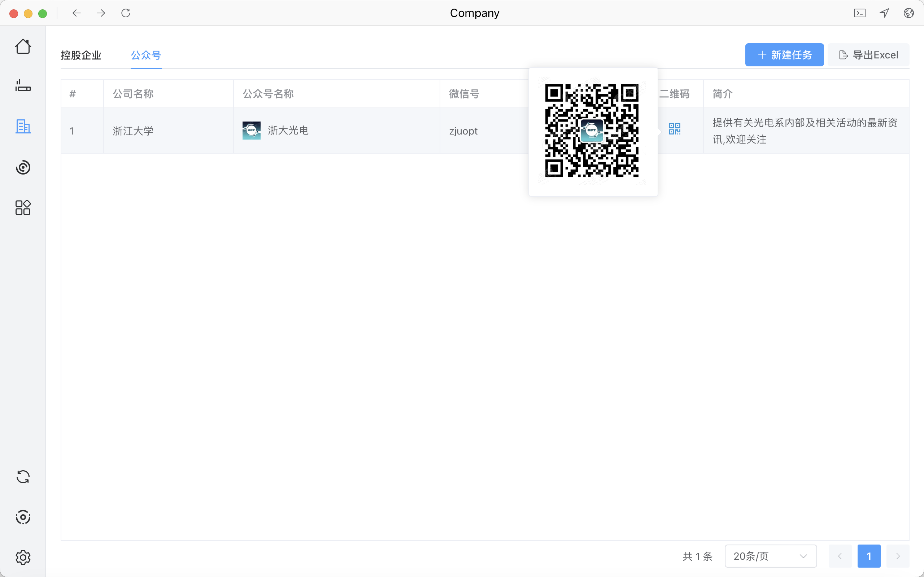Click the paper plane send icon
Image resolution: width=924 pixels, height=577 pixels.
(884, 13)
